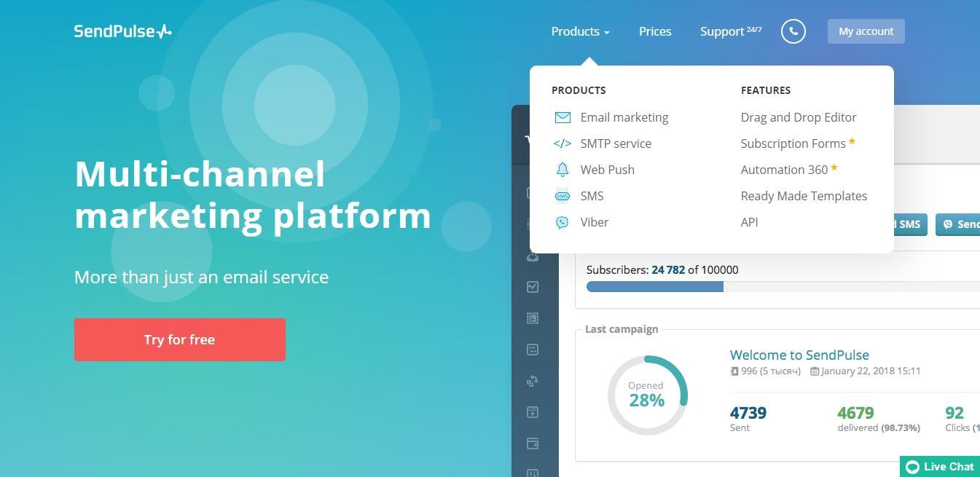This screenshot has height=477, width=980.
Task: Click the Opened 28% donut chart
Action: pyautogui.click(x=647, y=395)
